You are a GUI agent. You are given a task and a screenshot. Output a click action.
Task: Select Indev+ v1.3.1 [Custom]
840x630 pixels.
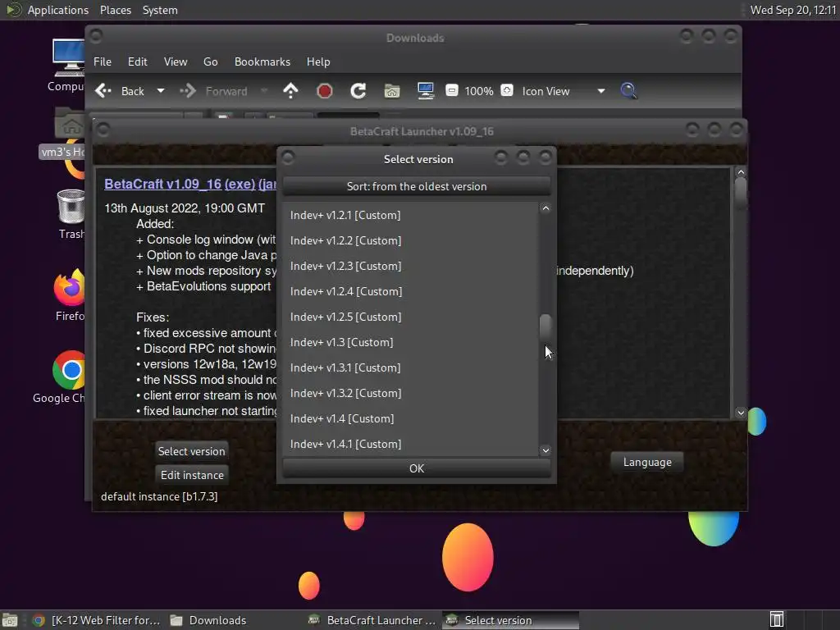(410, 367)
